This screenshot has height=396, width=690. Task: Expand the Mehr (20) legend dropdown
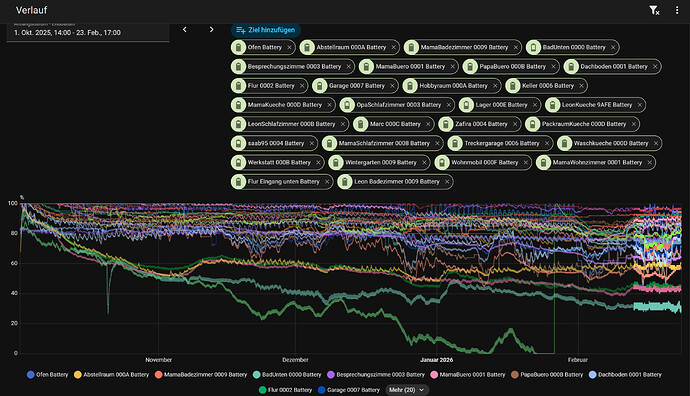[407, 390]
